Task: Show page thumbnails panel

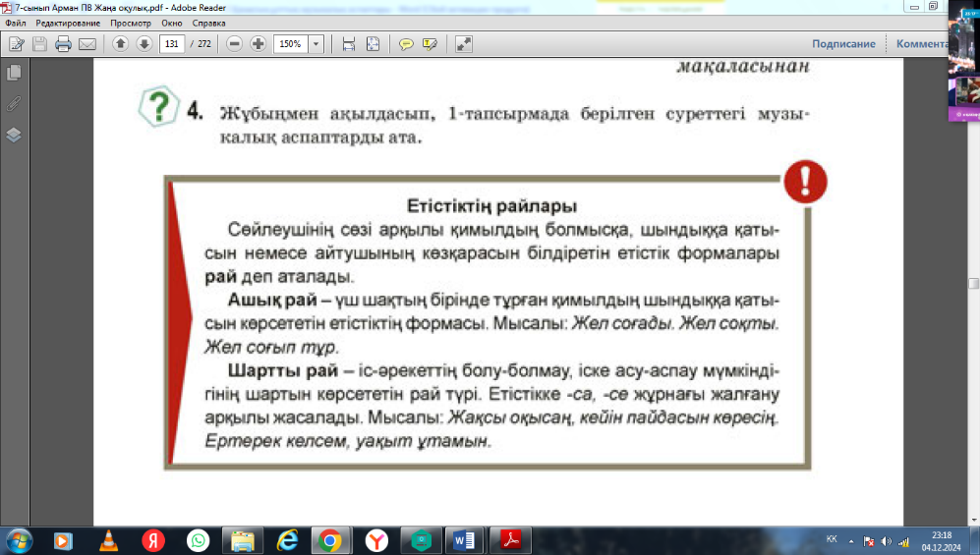Action: click(14, 73)
